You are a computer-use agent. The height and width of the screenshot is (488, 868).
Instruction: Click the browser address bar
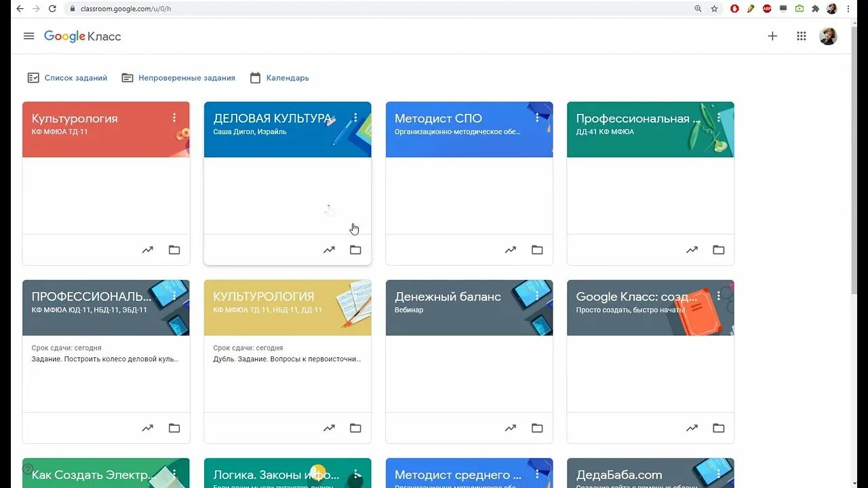(380, 9)
